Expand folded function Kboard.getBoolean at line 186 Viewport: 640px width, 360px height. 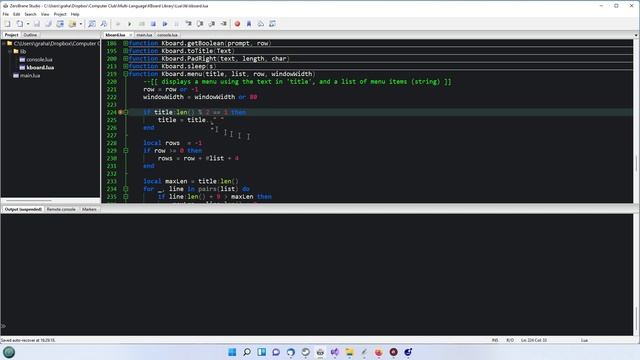tap(126, 43)
